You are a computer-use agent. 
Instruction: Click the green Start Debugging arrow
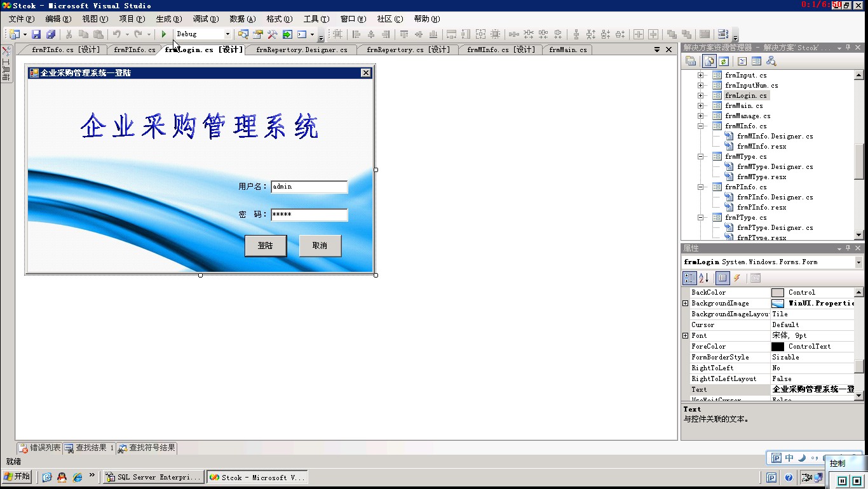(164, 34)
